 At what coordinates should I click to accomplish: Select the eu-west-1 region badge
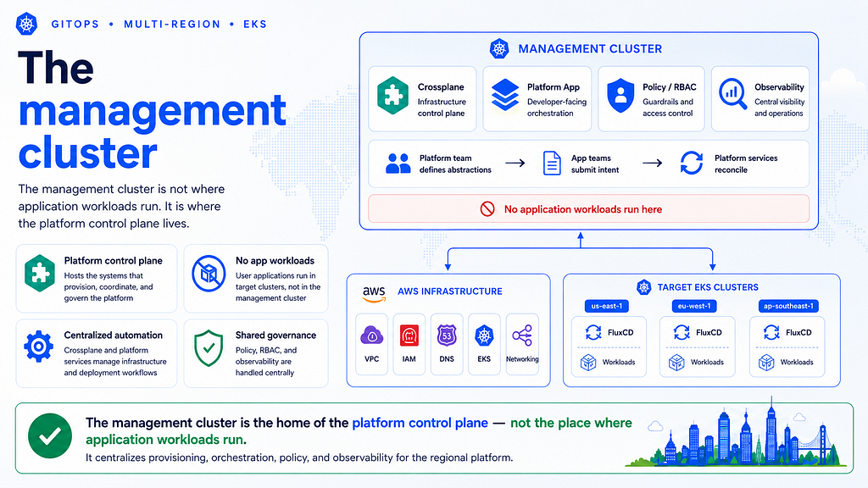pyautogui.click(x=694, y=306)
